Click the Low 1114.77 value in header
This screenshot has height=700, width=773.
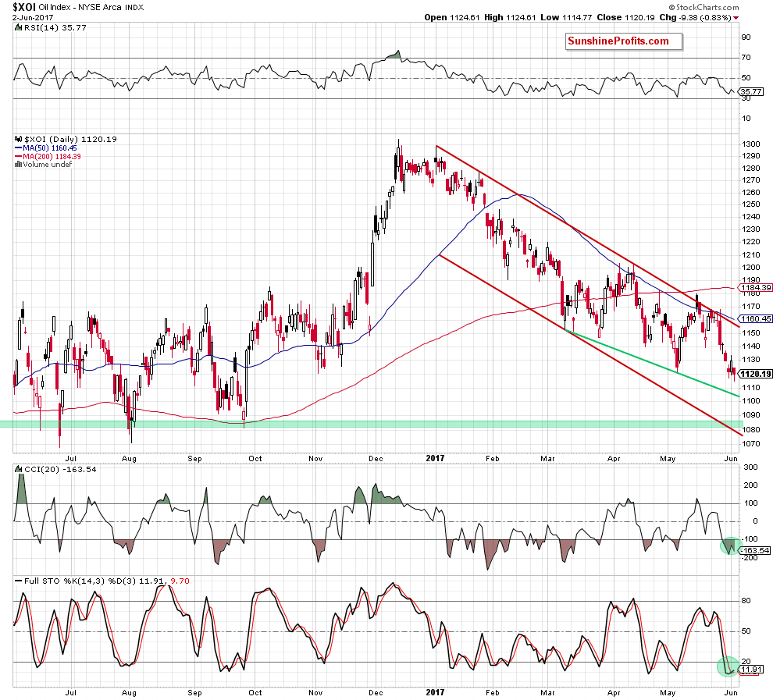566,17
